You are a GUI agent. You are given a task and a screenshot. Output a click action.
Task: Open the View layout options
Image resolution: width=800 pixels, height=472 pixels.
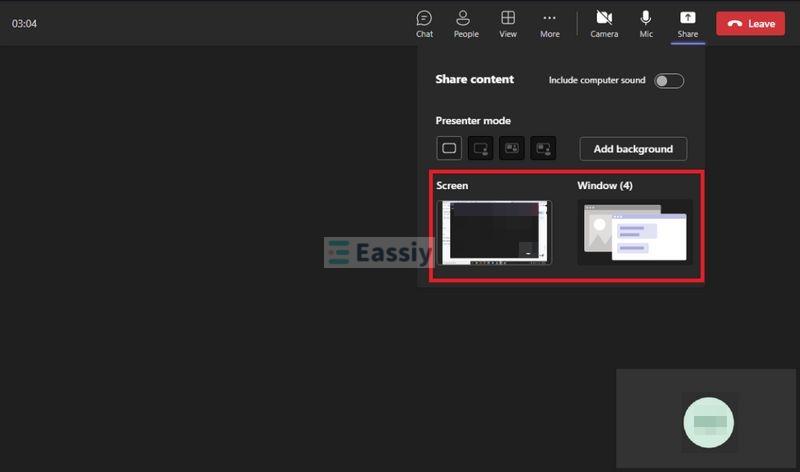coord(508,23)
